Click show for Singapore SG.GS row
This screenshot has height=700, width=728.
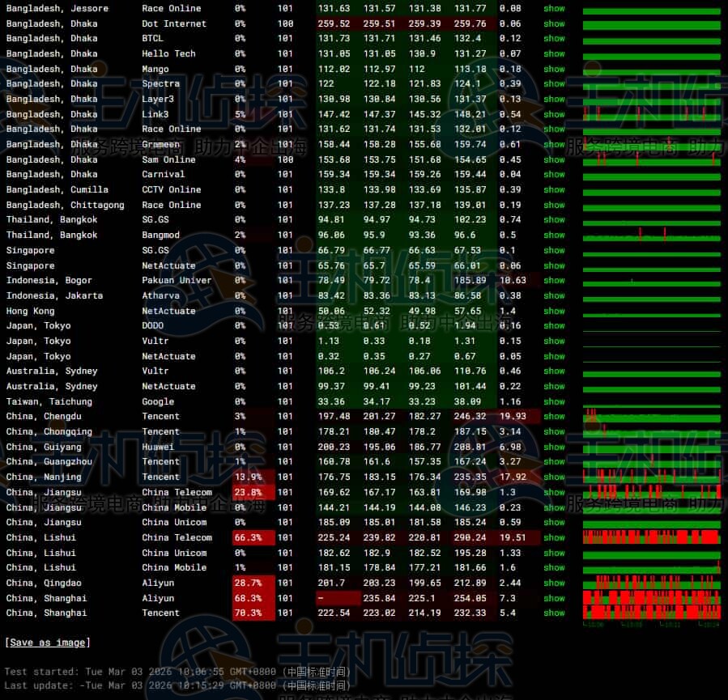click(554, 251)
